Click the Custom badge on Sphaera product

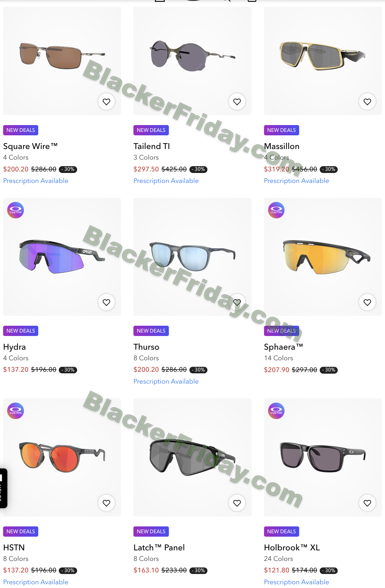point(276,210)
